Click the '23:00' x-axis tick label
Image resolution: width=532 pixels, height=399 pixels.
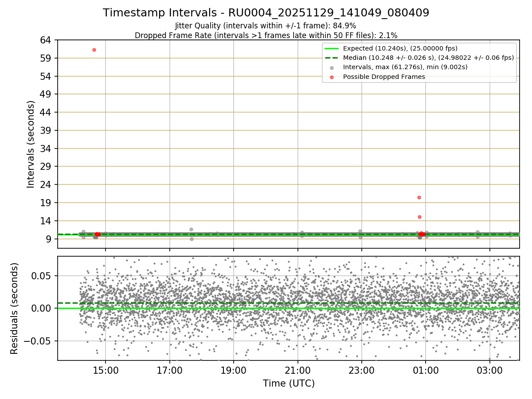361,370
